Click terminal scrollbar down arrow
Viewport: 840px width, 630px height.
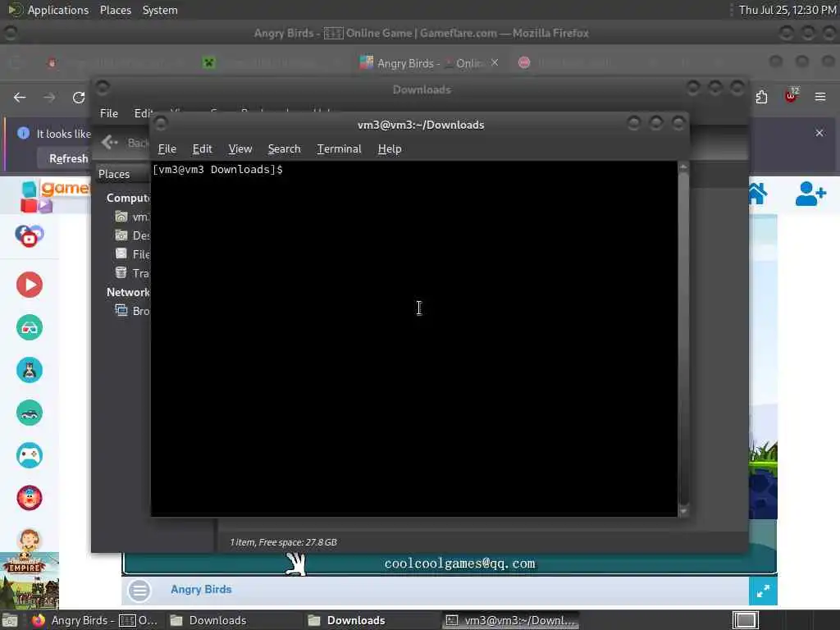coord(683,512)
